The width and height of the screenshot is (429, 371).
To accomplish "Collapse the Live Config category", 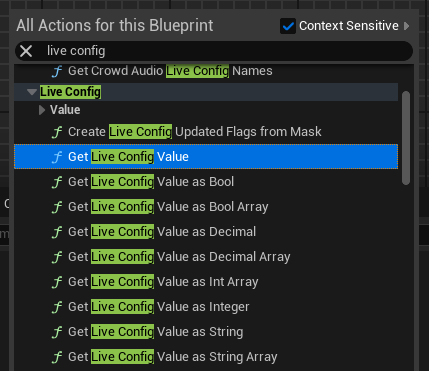I will (32, 92).
